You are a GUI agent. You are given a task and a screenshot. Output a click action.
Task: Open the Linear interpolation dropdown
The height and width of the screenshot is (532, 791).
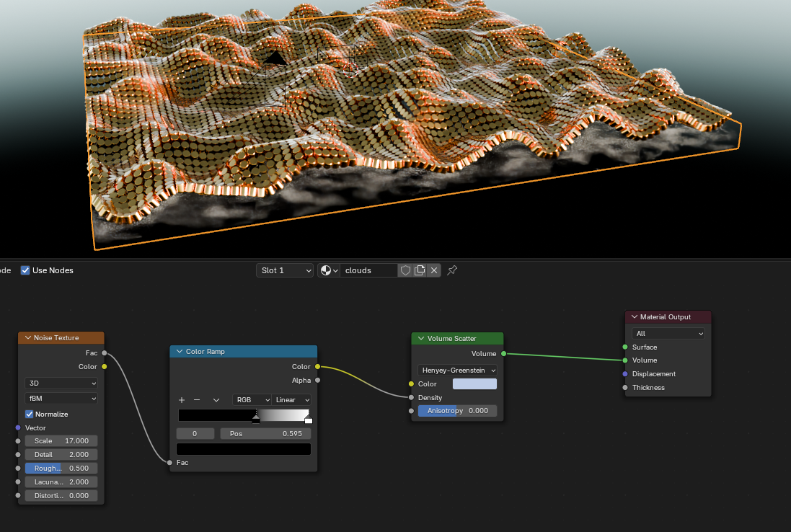coord(291,399)
